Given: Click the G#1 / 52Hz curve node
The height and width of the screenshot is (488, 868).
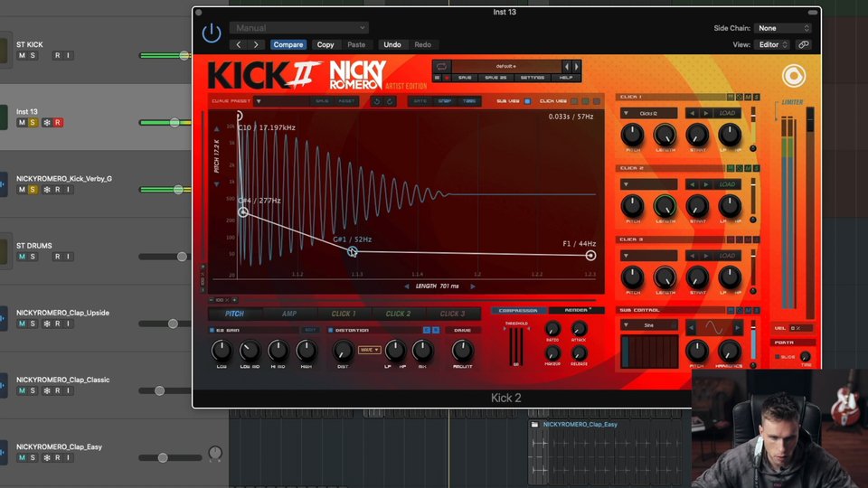Looking at the screenshot, I should tap(352, 252).
